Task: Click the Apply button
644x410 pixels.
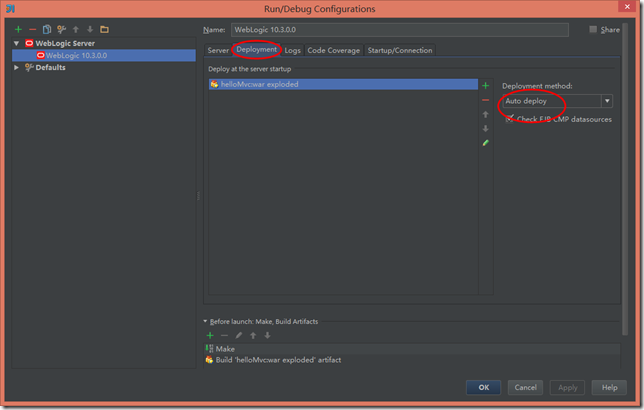Action: pyautogui.click(x=567, y=387)
